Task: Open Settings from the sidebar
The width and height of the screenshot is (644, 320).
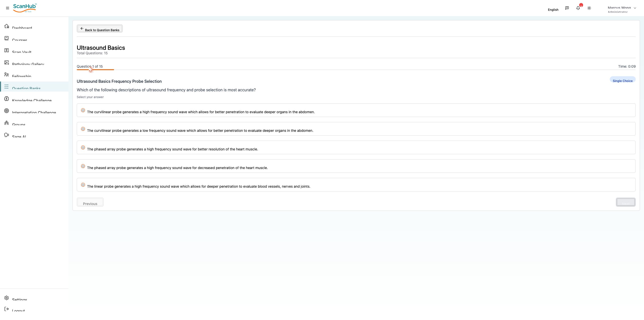Action: point(34,298)
